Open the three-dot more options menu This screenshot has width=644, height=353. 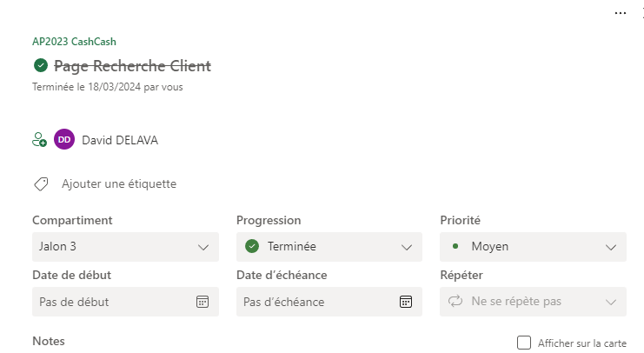621,14
